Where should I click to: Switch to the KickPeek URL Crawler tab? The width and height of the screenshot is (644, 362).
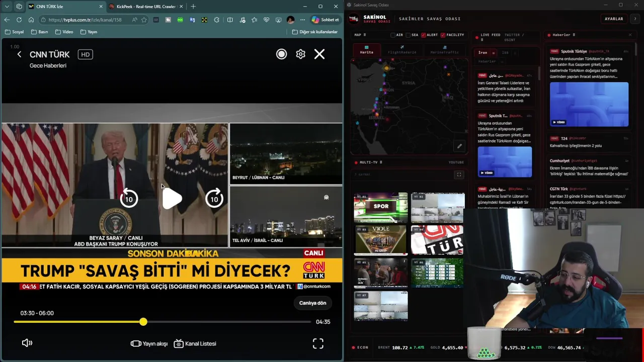point(146,7)
